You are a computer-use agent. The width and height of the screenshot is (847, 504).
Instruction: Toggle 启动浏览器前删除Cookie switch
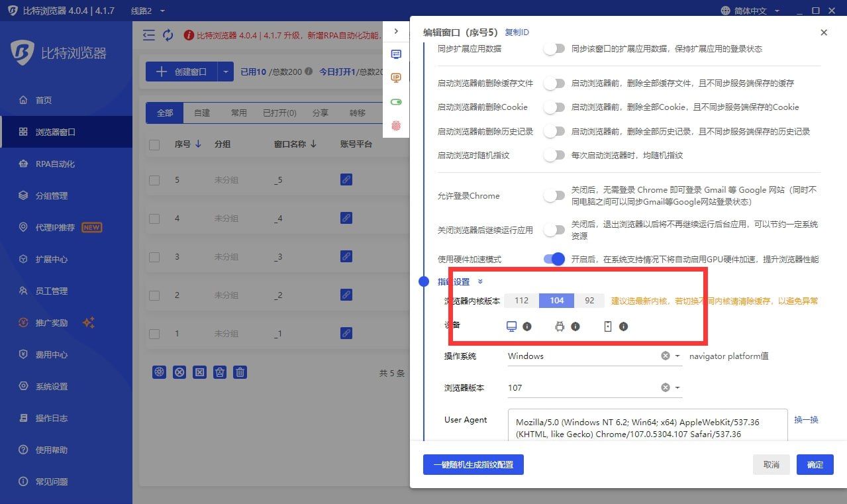(554, 107)
